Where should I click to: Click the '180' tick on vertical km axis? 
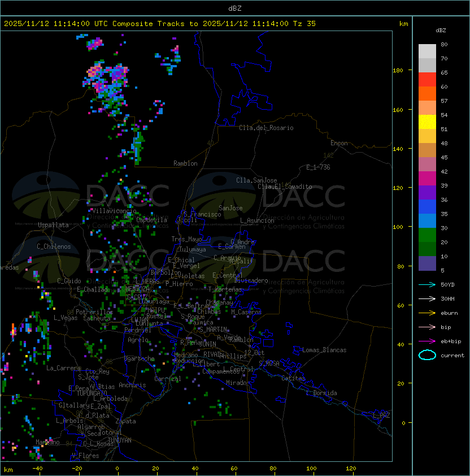pos(398,70)
